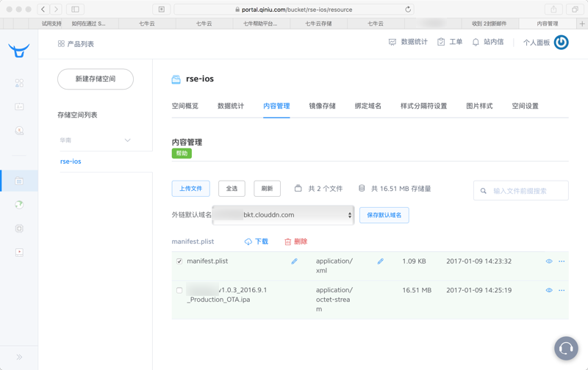
Task: Click the storage size database icon
Action: coord(362,188)
